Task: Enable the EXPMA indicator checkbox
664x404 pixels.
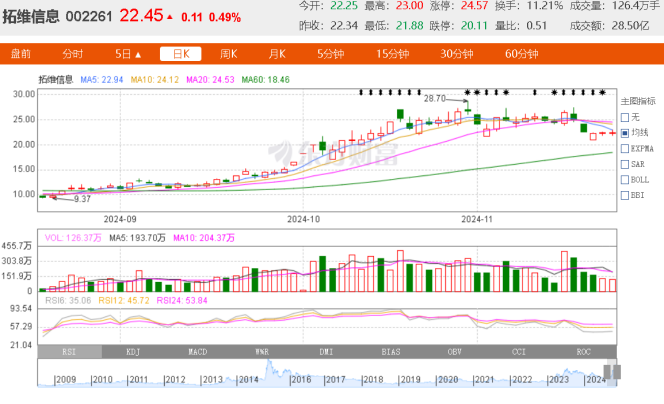Action: point(625,149)
